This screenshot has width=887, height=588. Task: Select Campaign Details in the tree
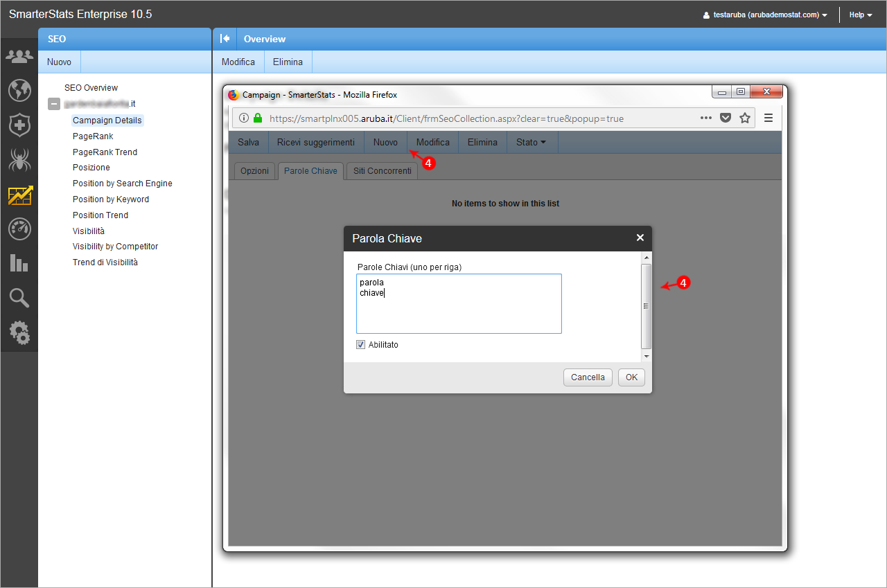[107, 121]
